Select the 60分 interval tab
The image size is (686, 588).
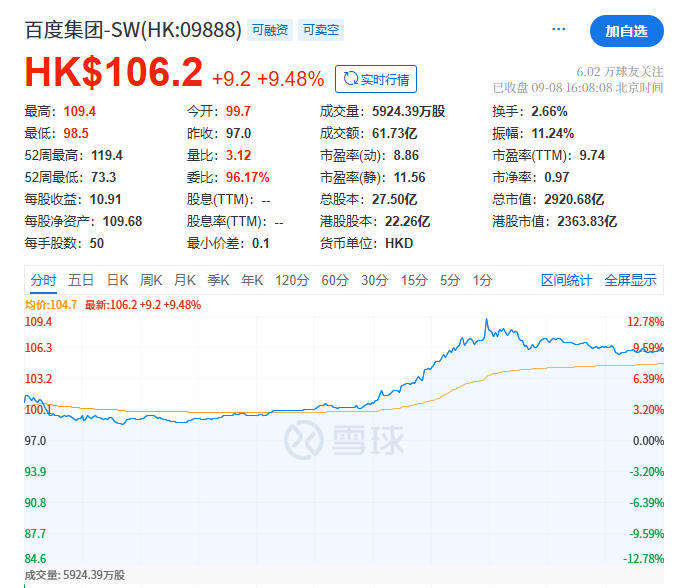tap(335, 280)
